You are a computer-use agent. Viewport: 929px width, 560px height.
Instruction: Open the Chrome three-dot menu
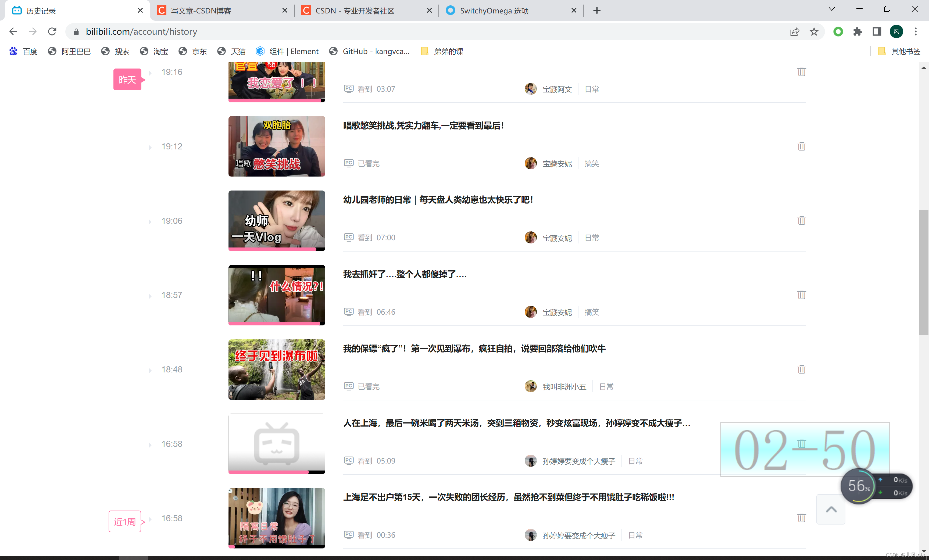(916, 32)
